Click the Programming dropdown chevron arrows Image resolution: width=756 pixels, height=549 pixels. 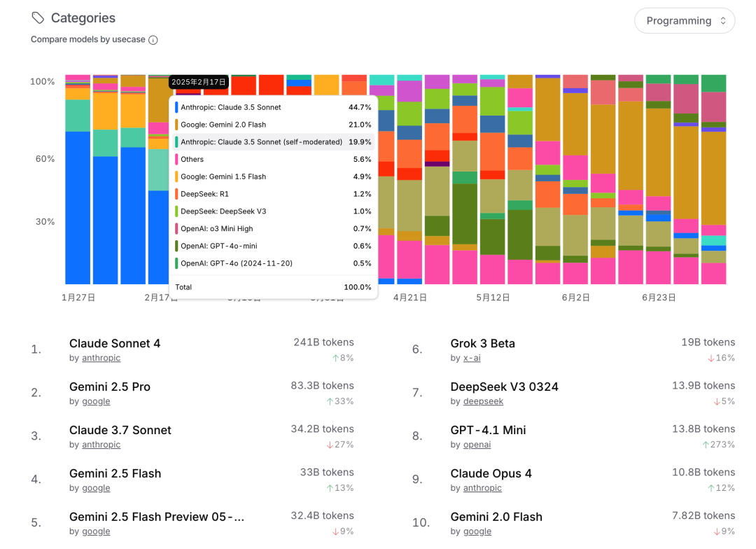coord(722,21)
